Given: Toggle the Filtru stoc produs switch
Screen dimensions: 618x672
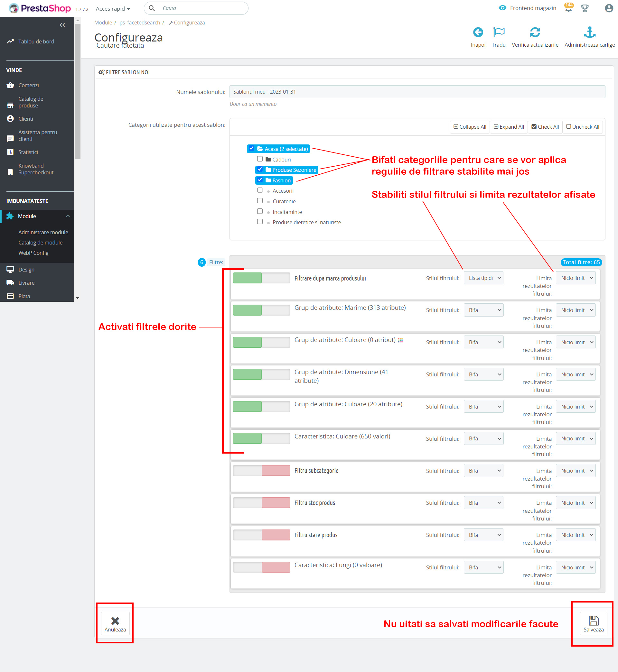Looking at the screenshot, I should (261, 502).
